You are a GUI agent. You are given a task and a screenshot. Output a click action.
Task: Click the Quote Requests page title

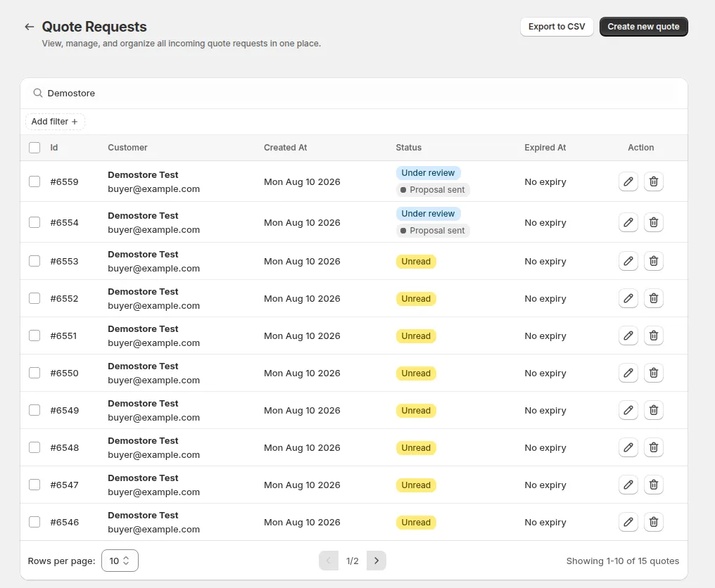point(94,27)
